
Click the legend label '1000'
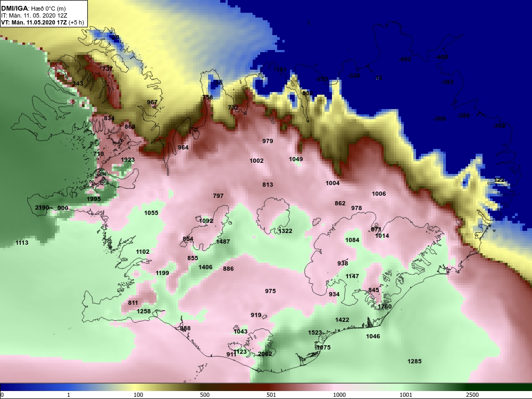(x=339, y=395)
